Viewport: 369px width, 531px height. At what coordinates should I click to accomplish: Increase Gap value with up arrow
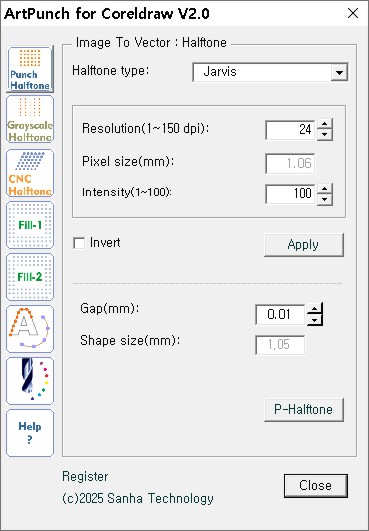(x=315, y=309)
